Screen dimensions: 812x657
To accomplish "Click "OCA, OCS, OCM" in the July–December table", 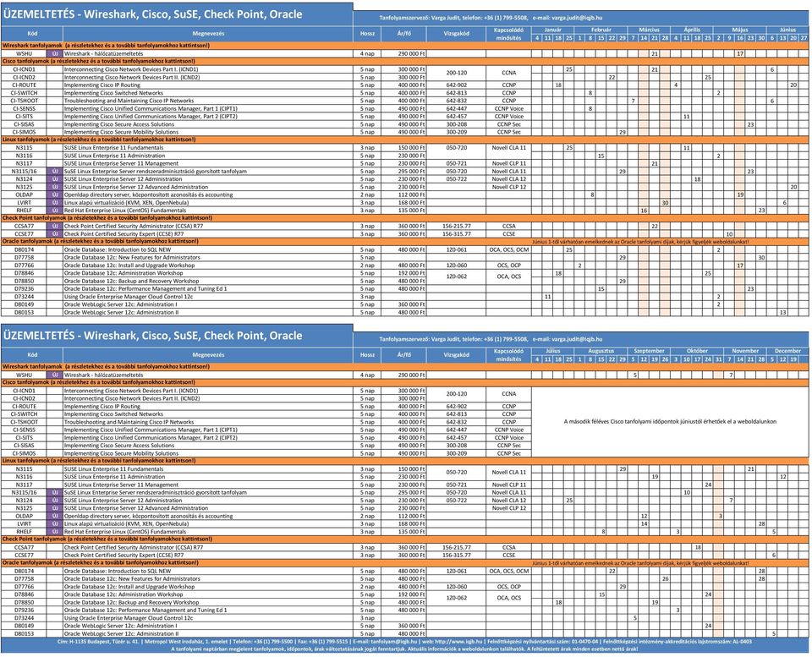I will point(508,571).
